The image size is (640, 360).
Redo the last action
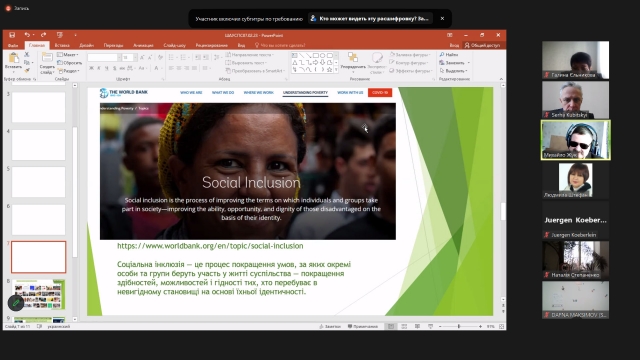point(43,35)
